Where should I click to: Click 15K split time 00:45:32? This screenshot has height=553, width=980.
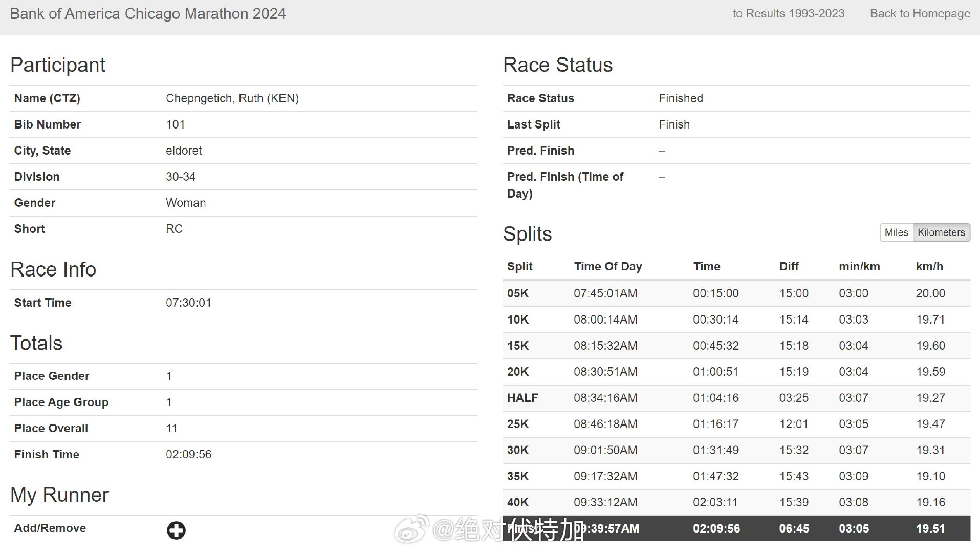[716, 346]
